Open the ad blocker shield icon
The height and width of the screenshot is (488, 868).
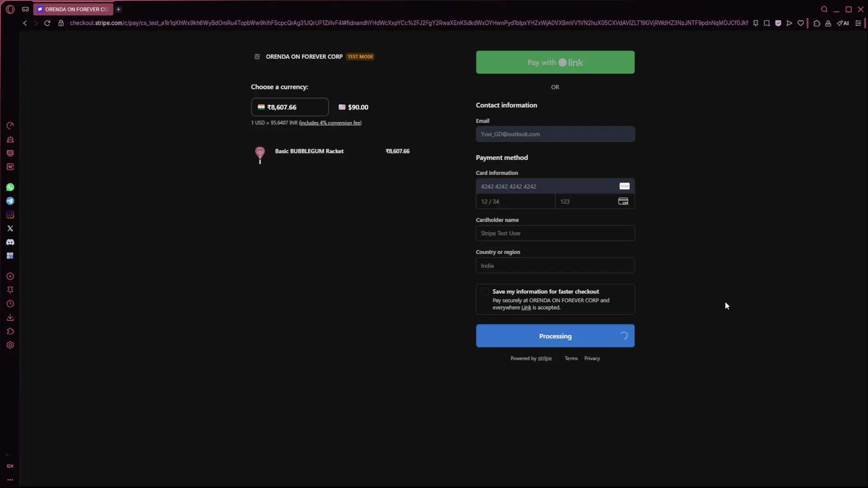[x=778, y=23]
